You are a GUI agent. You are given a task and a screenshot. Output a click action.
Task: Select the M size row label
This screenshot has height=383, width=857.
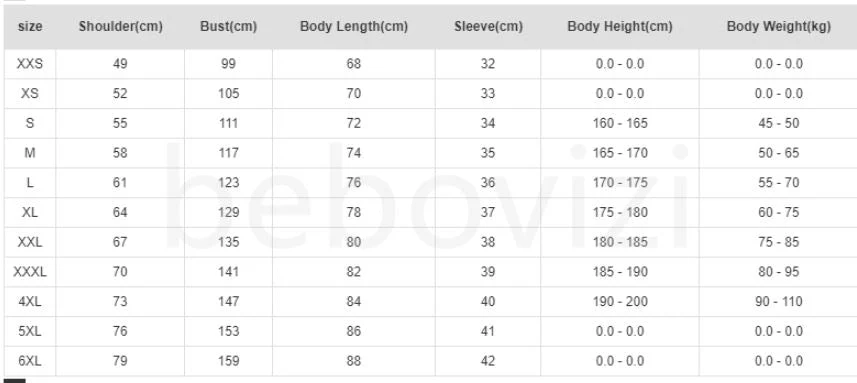click(x=30, y=153)
